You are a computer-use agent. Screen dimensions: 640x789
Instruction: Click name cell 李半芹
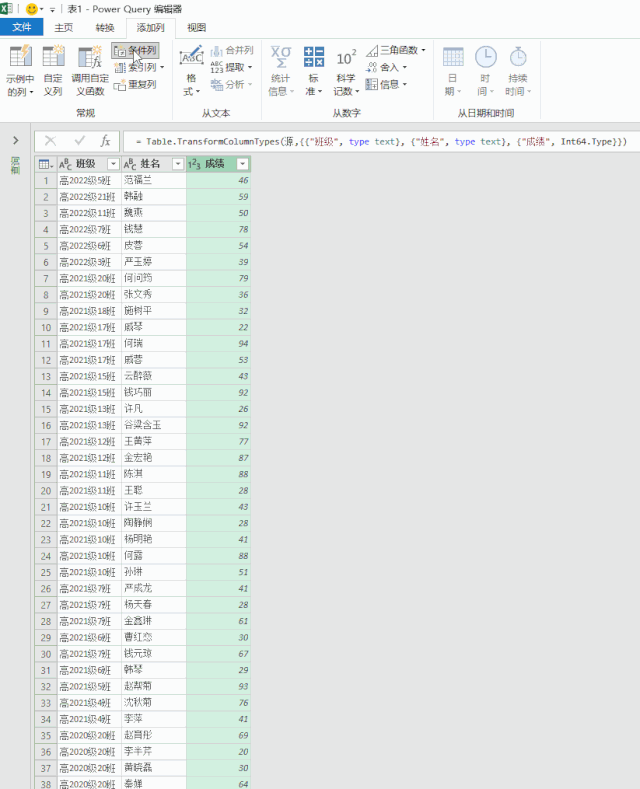click(x=153, y=751)
